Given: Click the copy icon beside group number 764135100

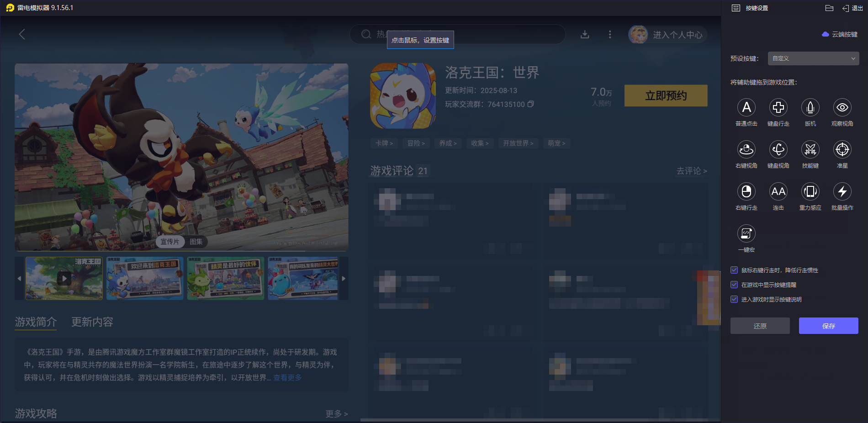Looking at the screenshot, I should tap(530, 104).
